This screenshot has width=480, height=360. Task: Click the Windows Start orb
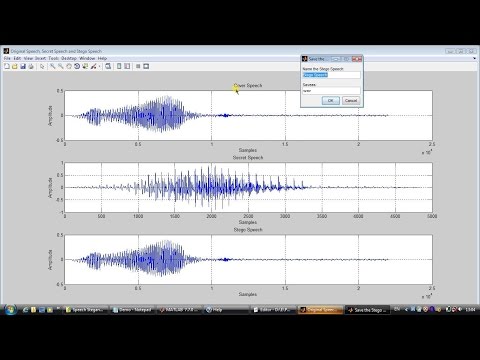[x=10, y=310]
